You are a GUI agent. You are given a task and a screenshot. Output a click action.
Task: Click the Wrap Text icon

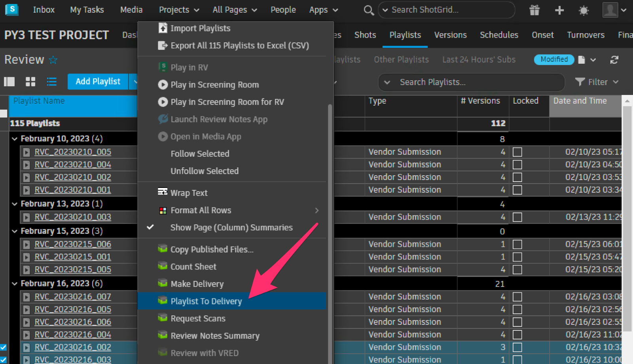[x=163, y=192]
